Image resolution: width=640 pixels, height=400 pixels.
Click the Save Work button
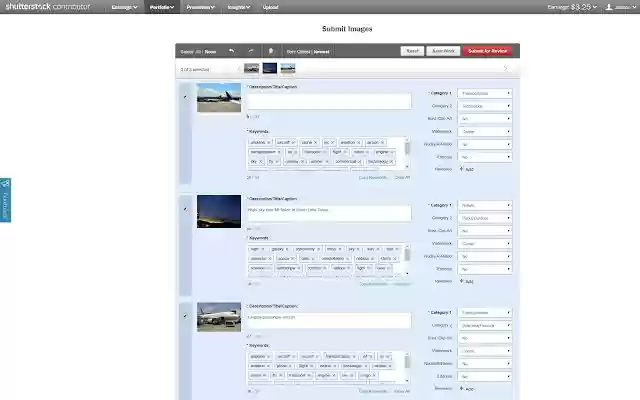coord(443,51)
